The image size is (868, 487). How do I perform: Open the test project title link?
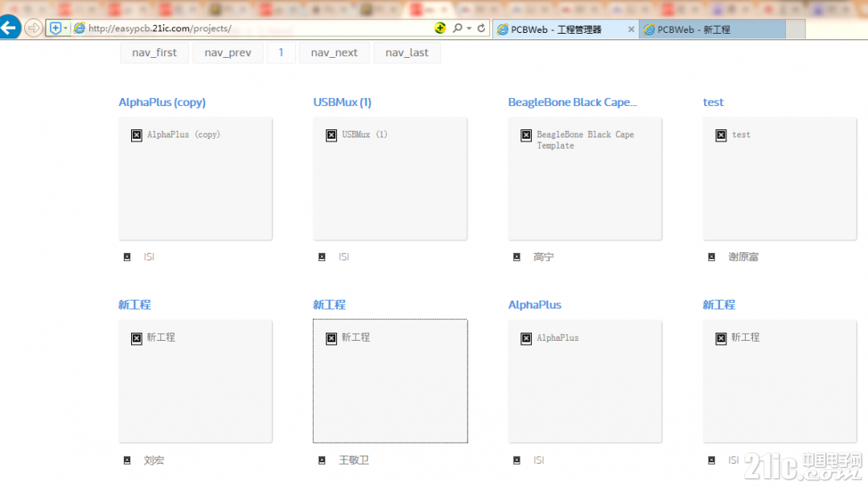(x=713, y=102)
